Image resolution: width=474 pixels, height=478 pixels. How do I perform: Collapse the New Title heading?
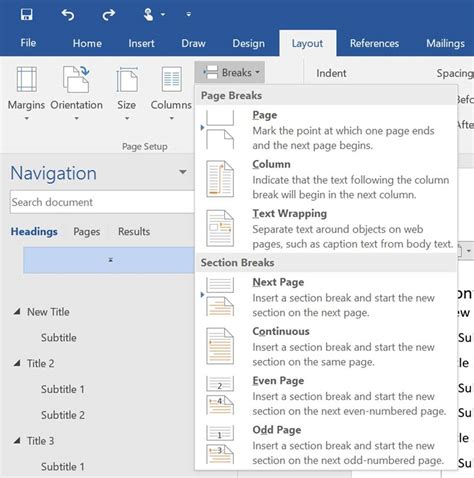click(x=17, y=312)
